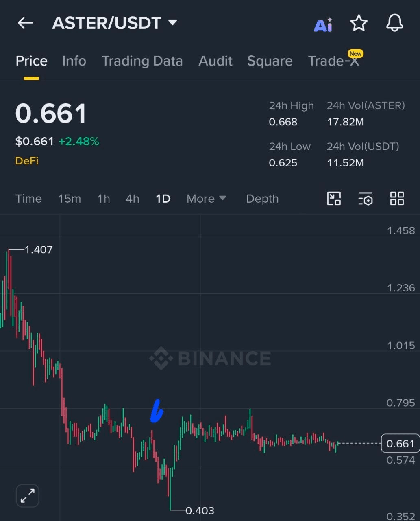Click the 0.661 current price marker
This screenshot has height=521, width=420.
(400, 443)
